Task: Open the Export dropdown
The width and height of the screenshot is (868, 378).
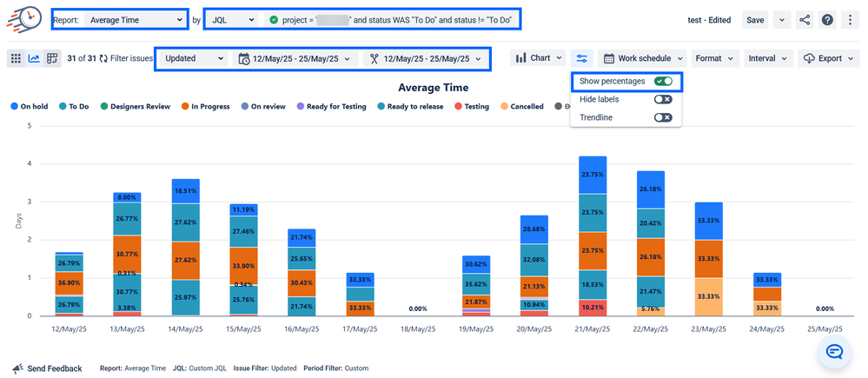Action: click(x=829, y=58)
